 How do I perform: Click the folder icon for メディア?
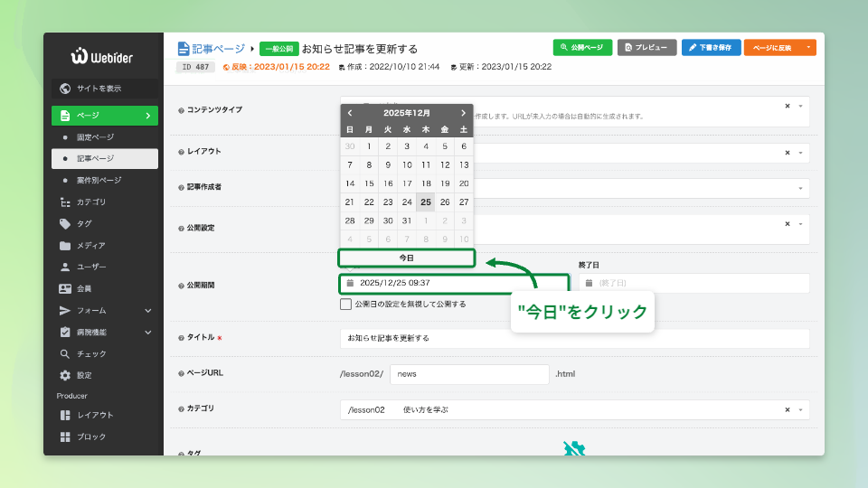pyautogui.click(x=65, y=246)
